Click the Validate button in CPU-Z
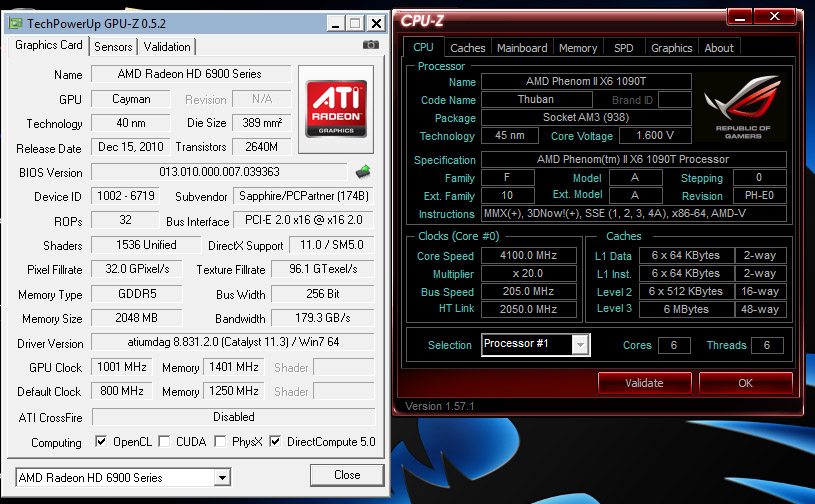 click(644, 383)
